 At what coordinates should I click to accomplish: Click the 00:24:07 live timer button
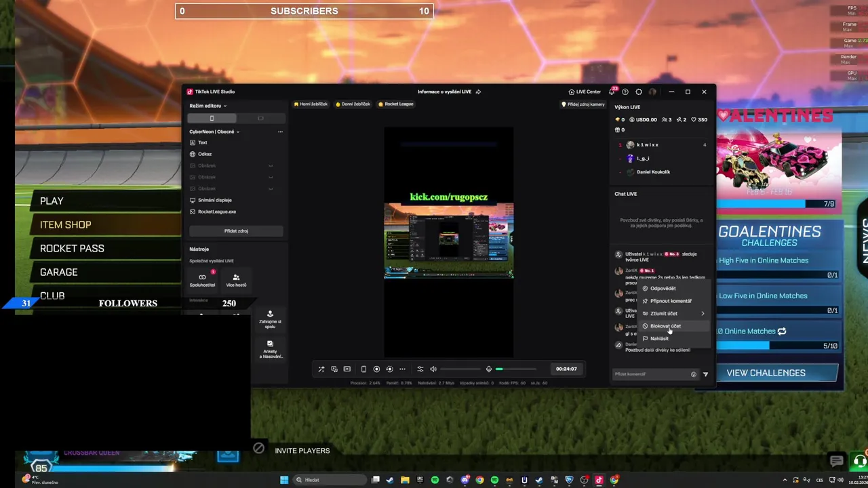click(566, 369)
